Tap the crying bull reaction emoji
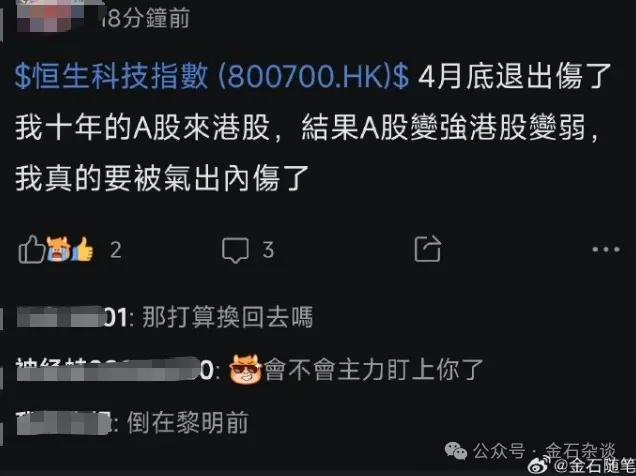Screen dimensions: 636x476 tap(58, 248)
